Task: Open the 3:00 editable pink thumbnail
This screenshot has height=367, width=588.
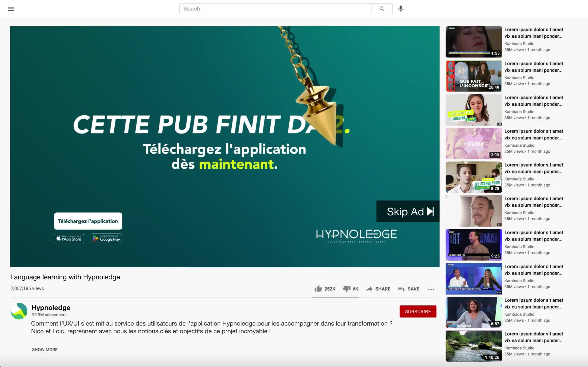Action: pos(474,143)
